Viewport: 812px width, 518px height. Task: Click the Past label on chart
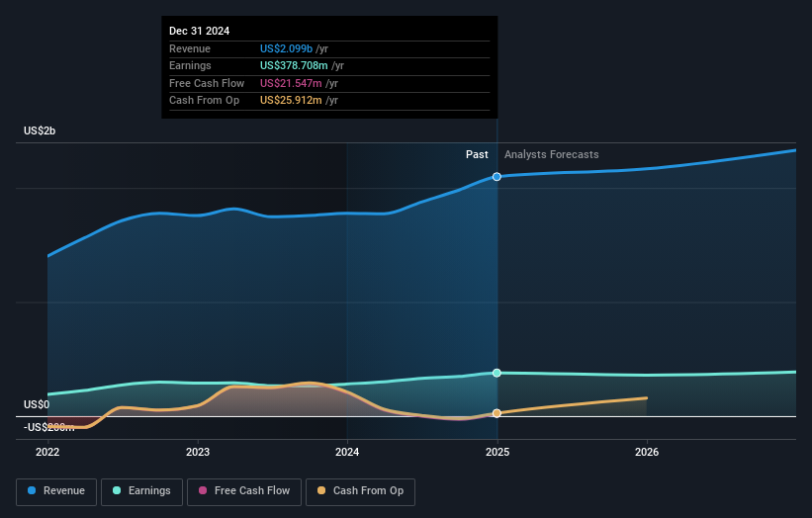pyautogui.click(x=477, y=155)
